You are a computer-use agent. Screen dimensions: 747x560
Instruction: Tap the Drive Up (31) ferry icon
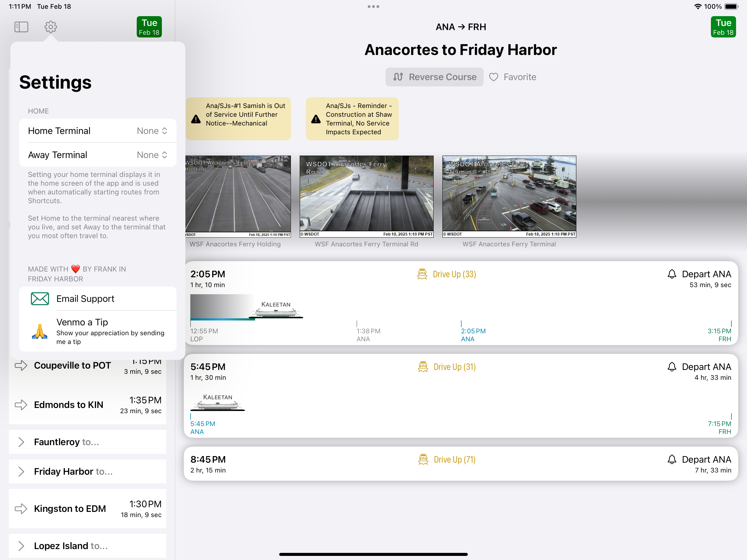click(x=423, y=367)
